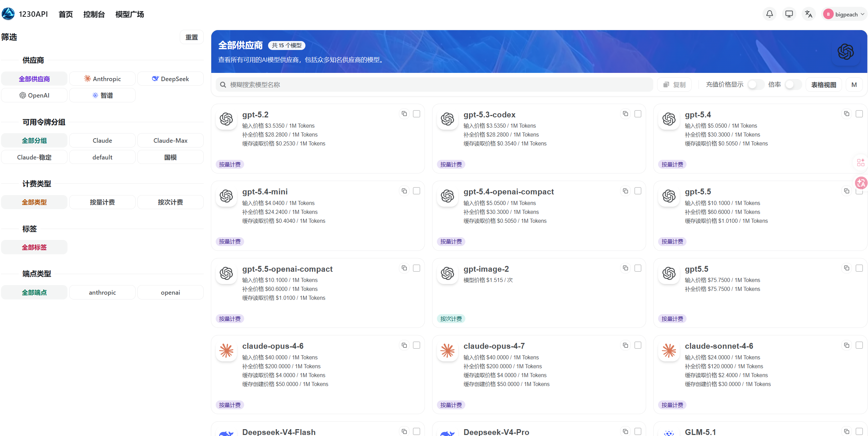Open the language translate icon
868x436 pixels.
808,14
